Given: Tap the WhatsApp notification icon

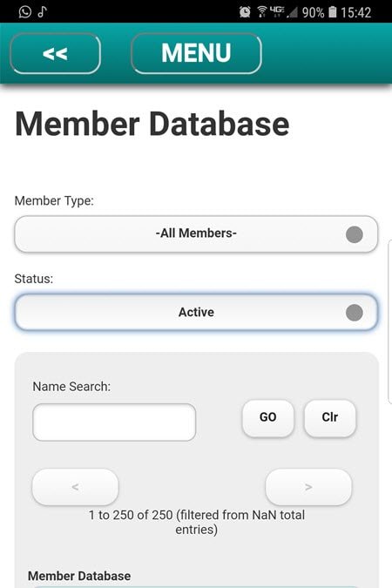Looking at the screenshot, I should pyautogui.click(x=24, y=11).
